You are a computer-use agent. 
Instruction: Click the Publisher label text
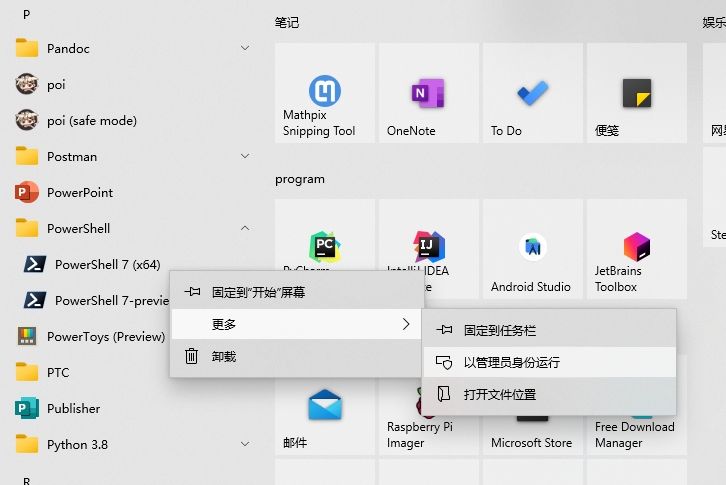[73, 408]
